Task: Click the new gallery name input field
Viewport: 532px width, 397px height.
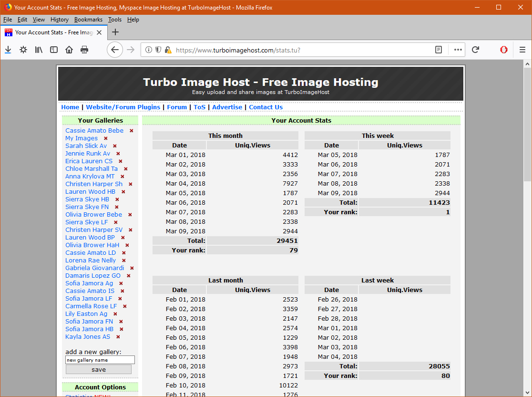Action: (x=100, y=360)
